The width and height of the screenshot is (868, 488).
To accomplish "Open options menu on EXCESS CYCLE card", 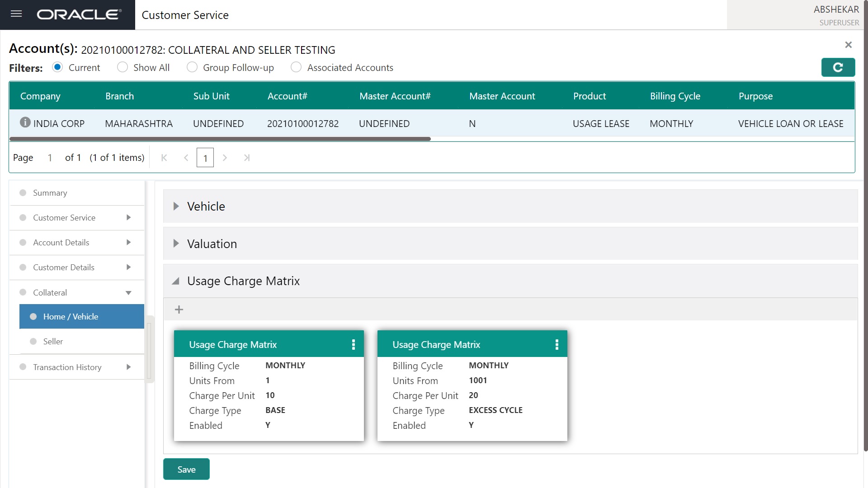I will tap(557, 345).
